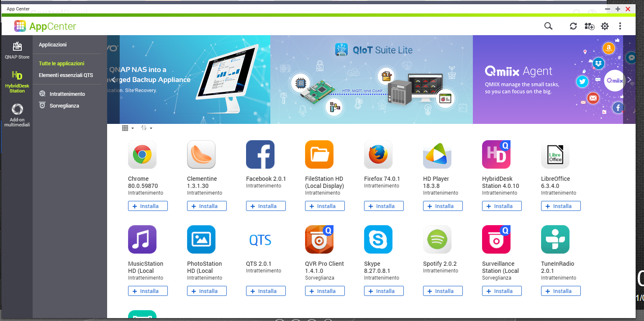Click the refresh icon in header
644x321 pixels.
coord(573,26)
